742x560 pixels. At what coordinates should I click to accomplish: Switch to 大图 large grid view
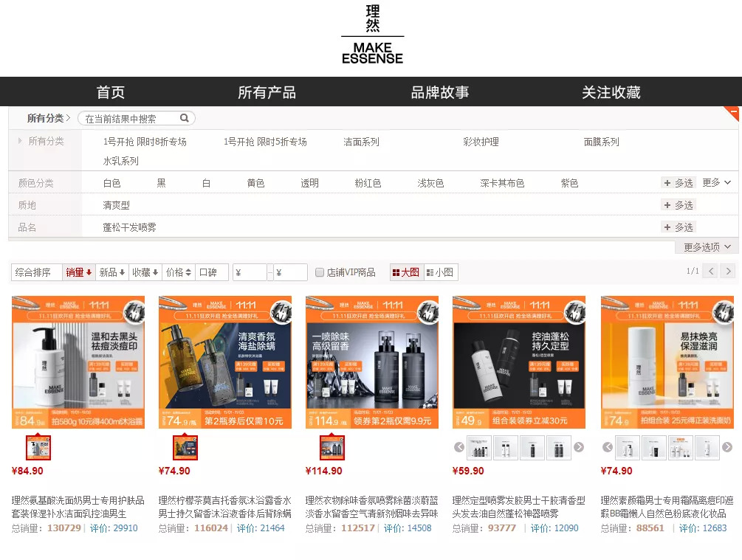(407, 272)
